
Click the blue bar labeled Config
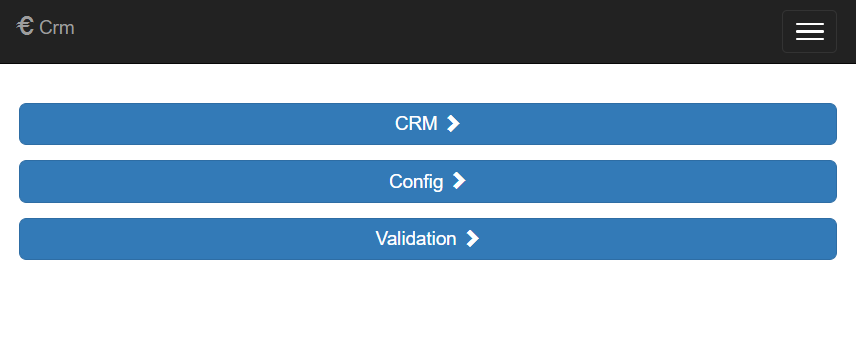click(x=428, y=181)
